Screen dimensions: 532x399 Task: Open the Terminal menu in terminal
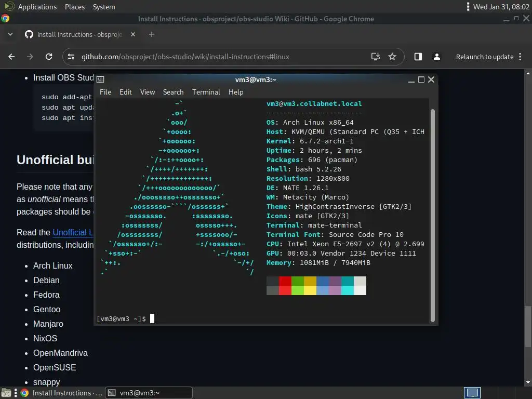(206, 92)
